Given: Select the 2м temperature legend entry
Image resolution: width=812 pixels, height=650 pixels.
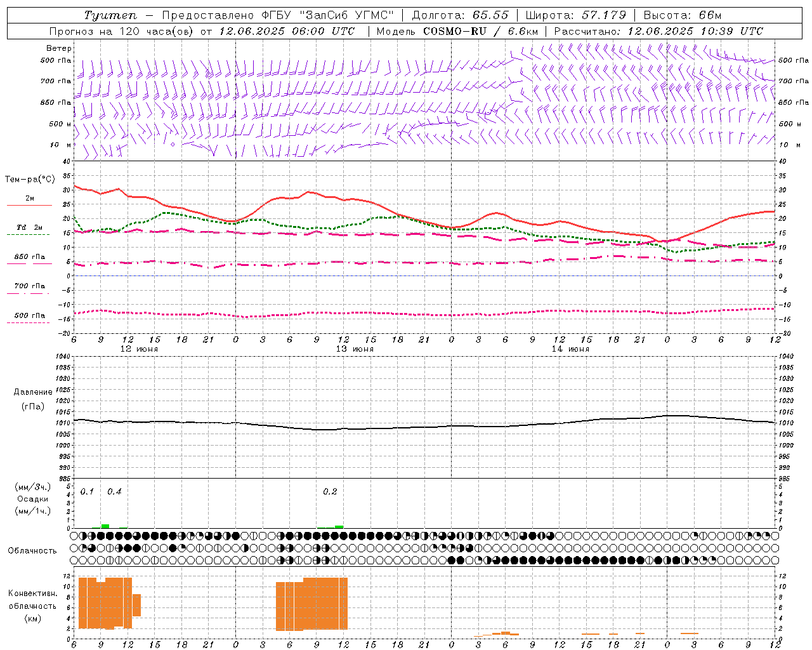Looking at the screenshot, I should point(29,201).
